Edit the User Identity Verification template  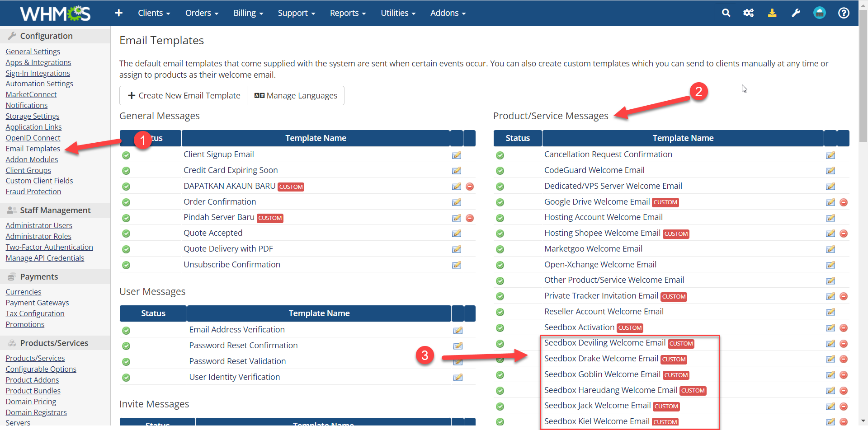[x=458, y=378]
